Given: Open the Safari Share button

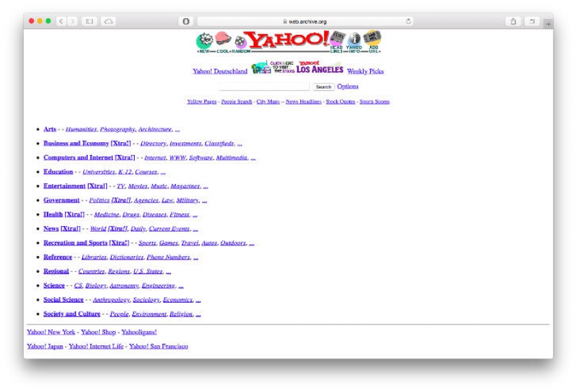Looking at the screenshot, I should (x=514, y=22).
